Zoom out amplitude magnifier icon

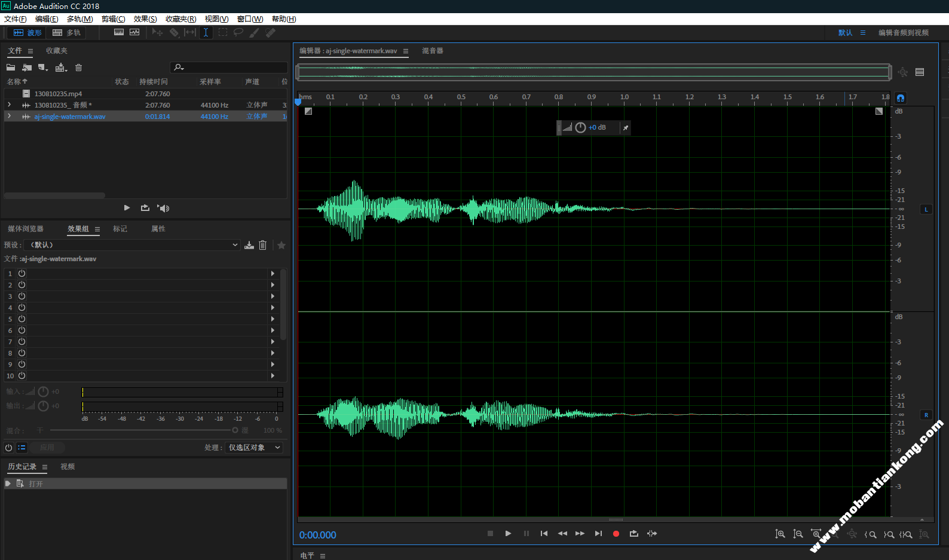798,534
